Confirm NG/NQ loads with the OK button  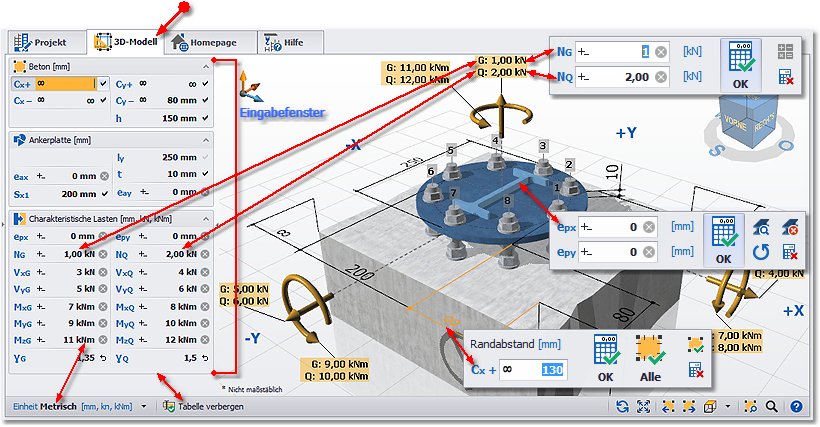(741, 65)
